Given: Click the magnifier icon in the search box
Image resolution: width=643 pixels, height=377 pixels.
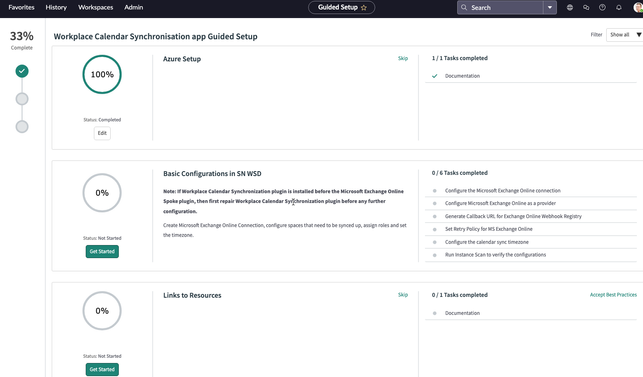Looking at the screenshot, I should point(464,7).
